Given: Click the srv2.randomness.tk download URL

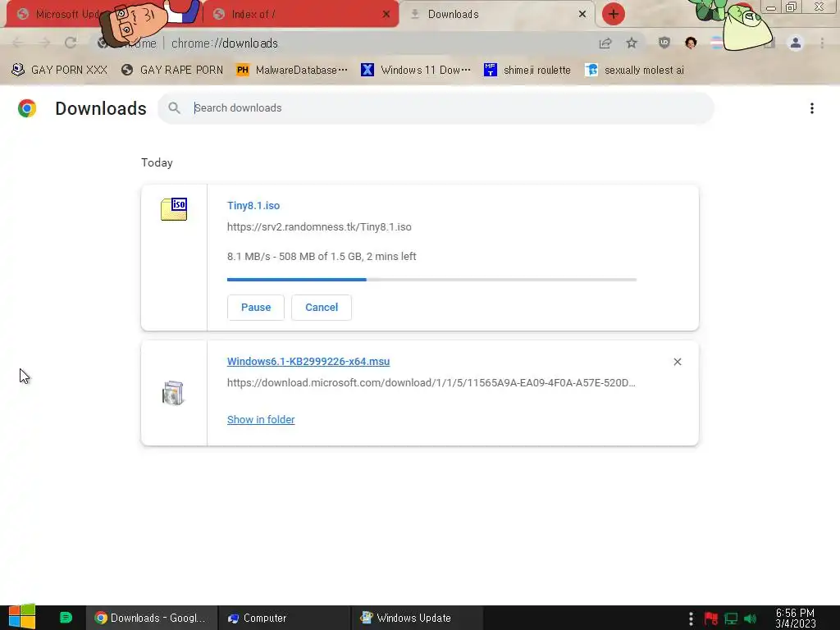Looking at the screenshot, I should coord(319,226).
